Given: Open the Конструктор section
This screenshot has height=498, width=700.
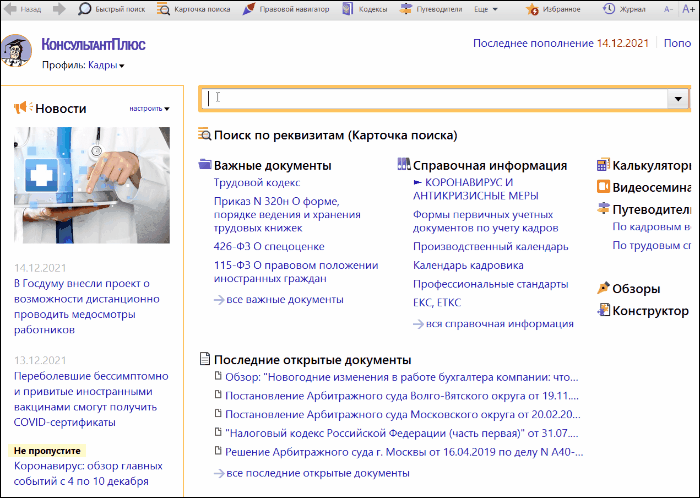Looking at the screenshot, I should 650,311.
